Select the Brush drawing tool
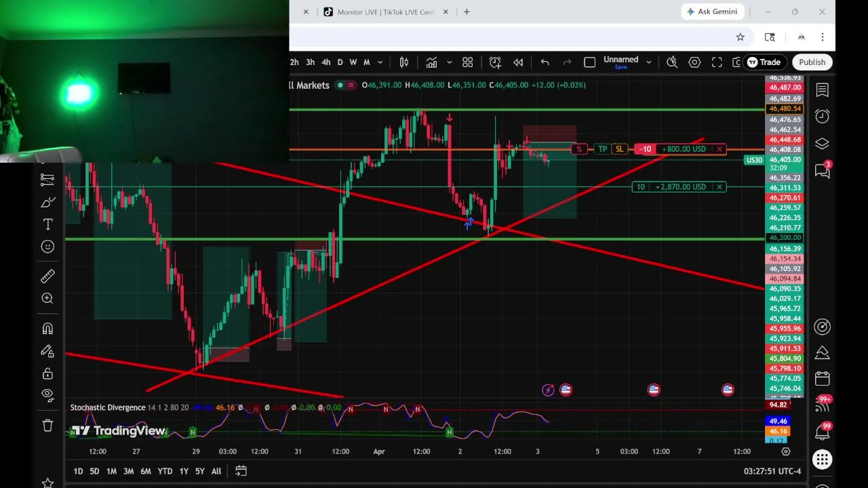Screen dimensions: 868x488 pyautogui.click(x=47, y=202)
